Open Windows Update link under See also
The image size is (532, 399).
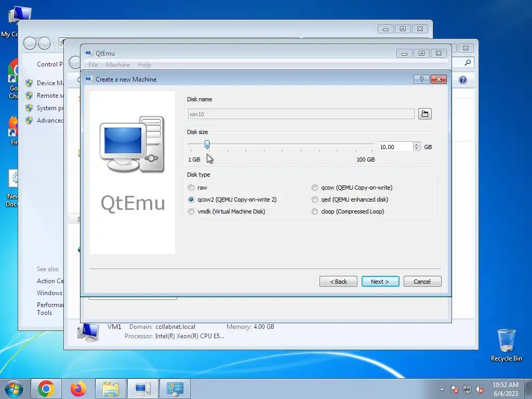click(49, 293)
